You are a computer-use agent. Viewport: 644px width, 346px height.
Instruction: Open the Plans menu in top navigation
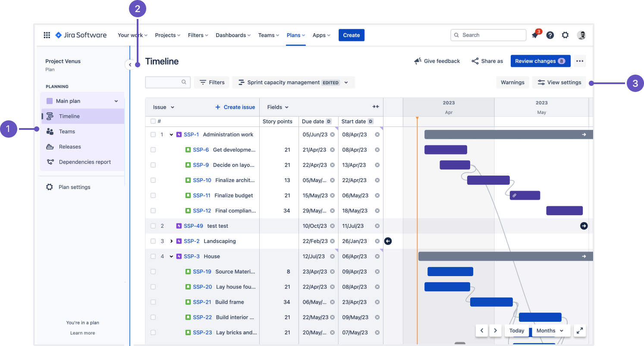295,35
